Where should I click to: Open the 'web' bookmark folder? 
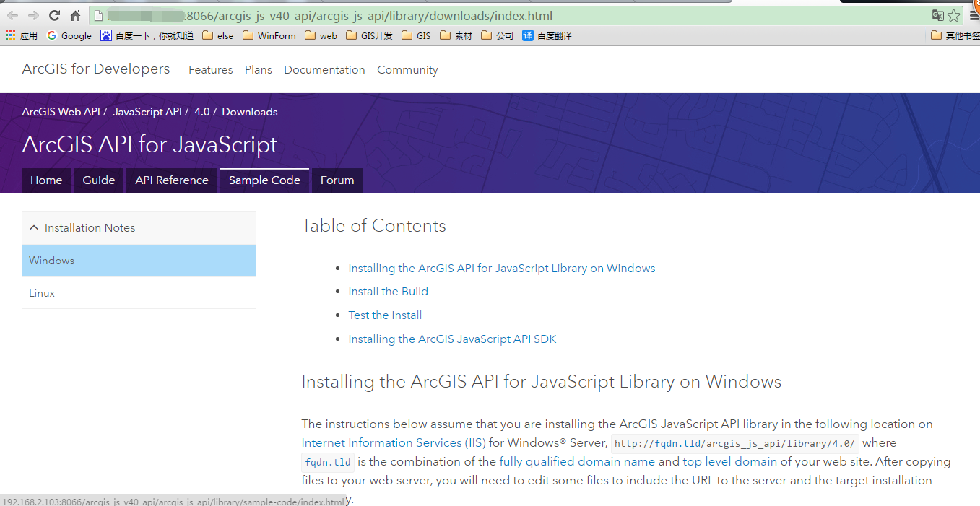(321, 35)
